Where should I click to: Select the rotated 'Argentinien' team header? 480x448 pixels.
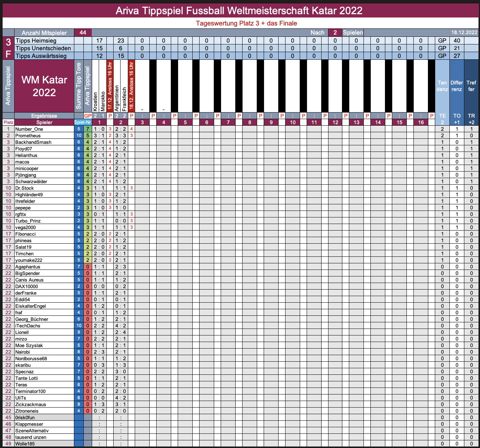click(x=117, y=98)
